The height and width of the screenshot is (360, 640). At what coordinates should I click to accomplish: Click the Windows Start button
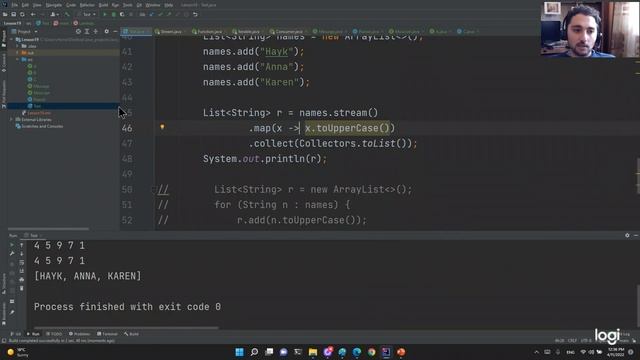pyautogui.click(x=240, y=352)
